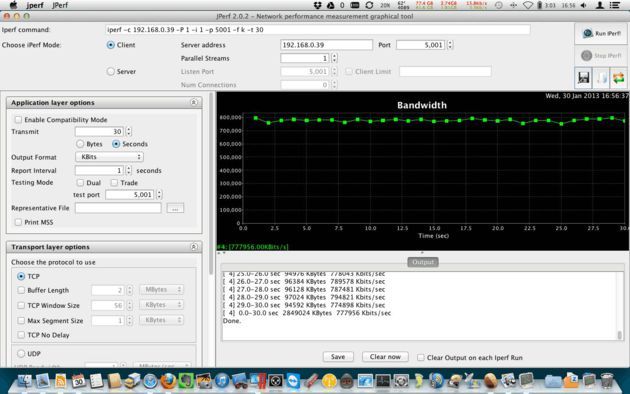
Task: Open the Apple menu
Action: [13, 5]
